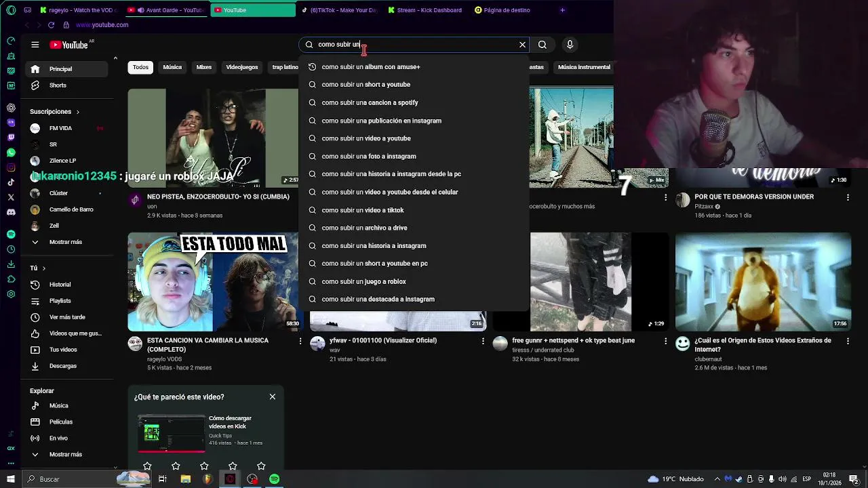The image size is (868, 488).
Task: Open the Opera sidebar downloads icon
Action: click(x=11, y=264)
